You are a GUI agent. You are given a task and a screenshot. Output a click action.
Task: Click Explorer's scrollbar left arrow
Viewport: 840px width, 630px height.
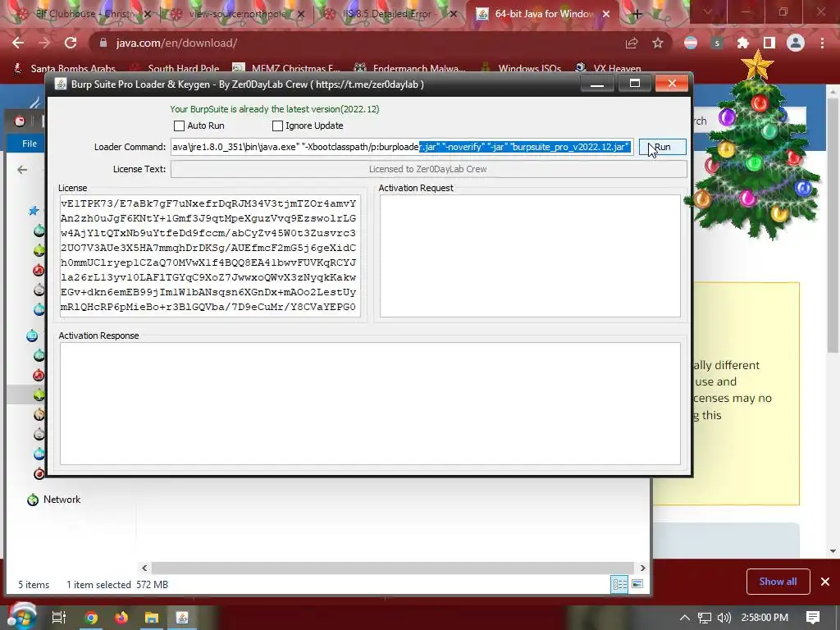tap(144, 568)
